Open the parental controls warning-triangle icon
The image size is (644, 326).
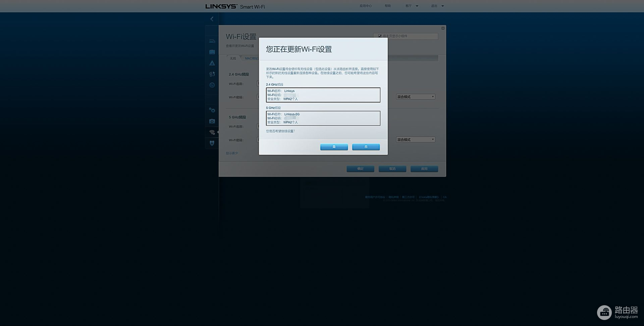pos(212,63)
